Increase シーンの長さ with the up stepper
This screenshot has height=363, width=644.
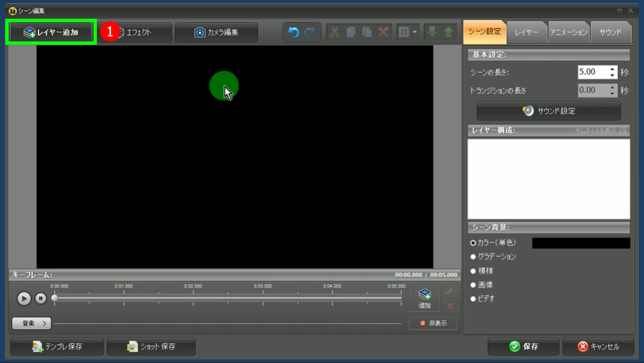[x=612, y=69]
